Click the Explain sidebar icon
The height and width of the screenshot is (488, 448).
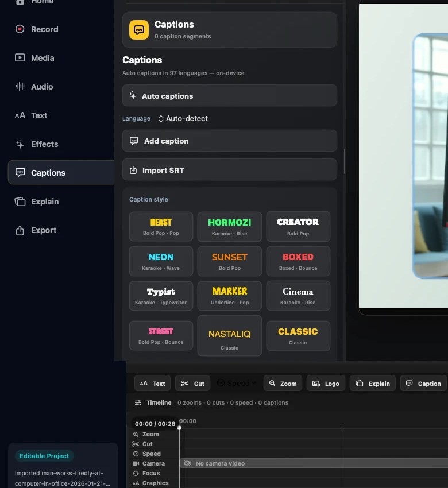pos(20,202)
